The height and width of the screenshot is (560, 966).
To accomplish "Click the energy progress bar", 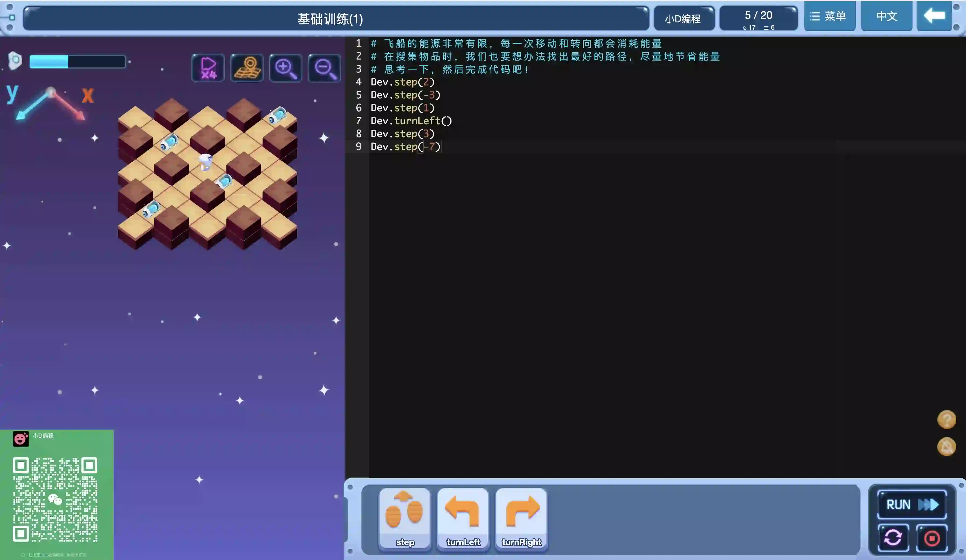I will tap(77, 62).
